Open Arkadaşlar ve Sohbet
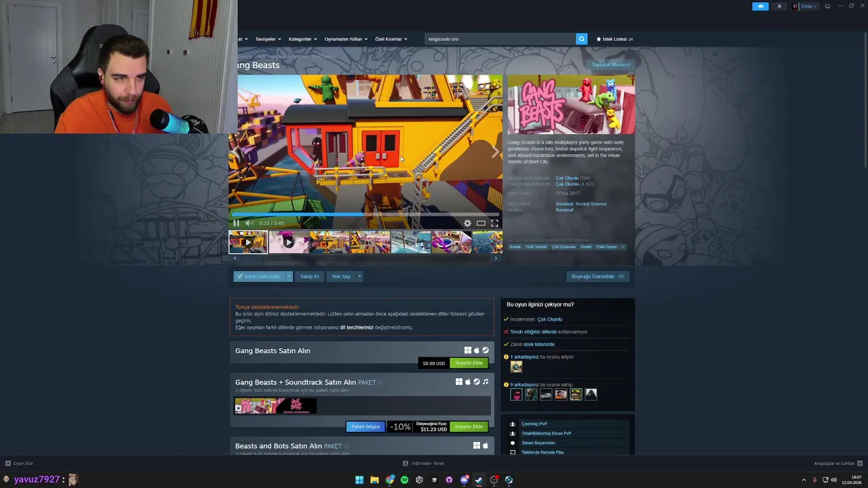The width and height of the screenshot is (868, 488). [838, 464]
